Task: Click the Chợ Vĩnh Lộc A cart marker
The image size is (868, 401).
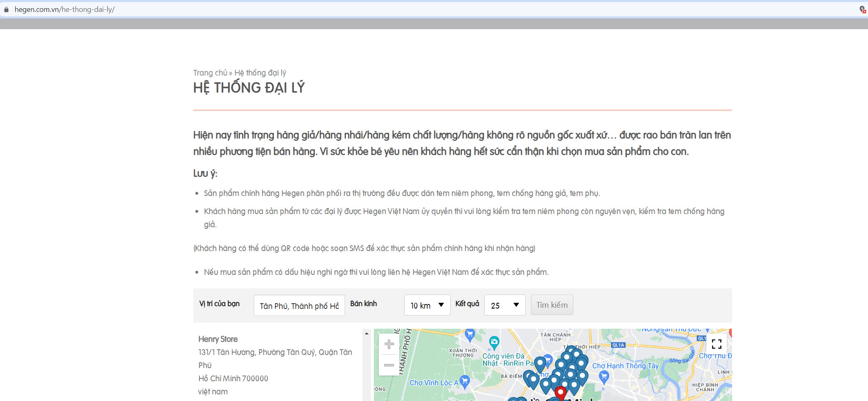Action: (465, 382)
